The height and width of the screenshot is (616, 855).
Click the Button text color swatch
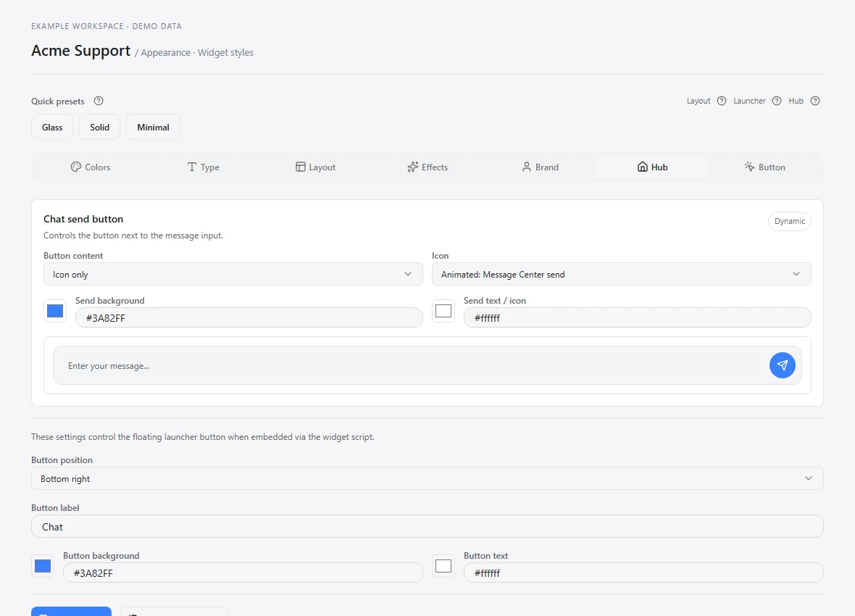(443, 566)
